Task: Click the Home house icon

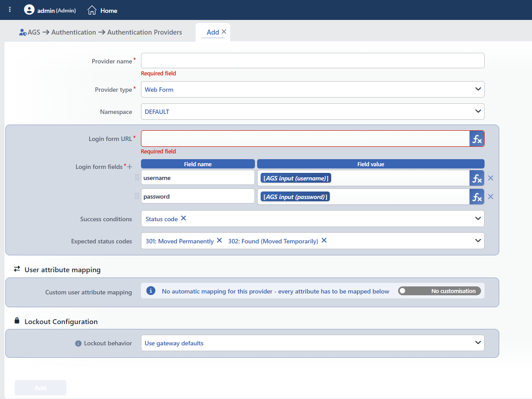Action: 92,10
